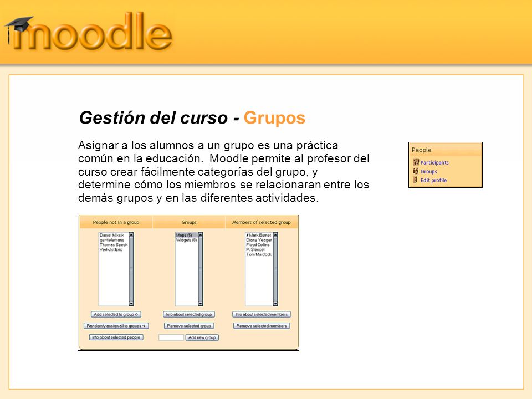Select the Widgets group
Viewport: 532px width, 399px height.
click(186, 240)
